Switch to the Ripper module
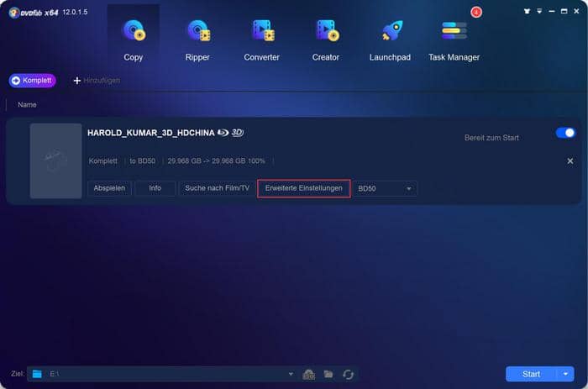Image resolution: width=588 pixels, height=389 pixels. coord(197,40)
